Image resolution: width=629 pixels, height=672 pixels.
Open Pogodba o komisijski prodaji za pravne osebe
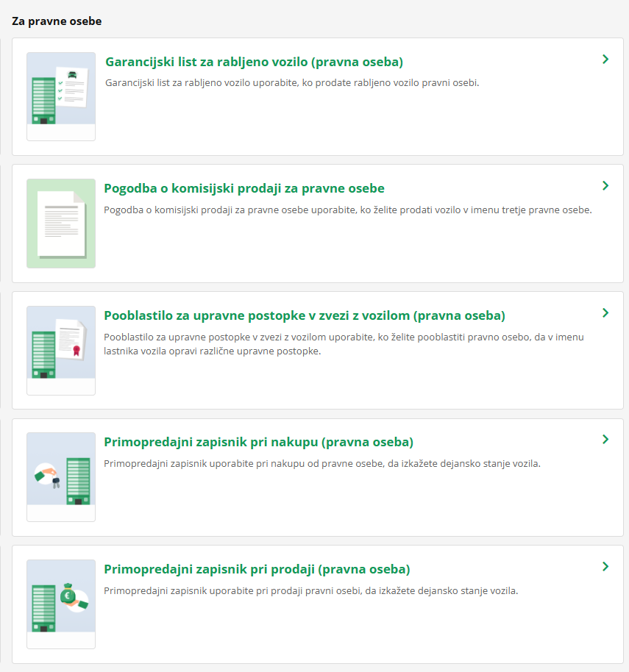click(x=244, y=188)
